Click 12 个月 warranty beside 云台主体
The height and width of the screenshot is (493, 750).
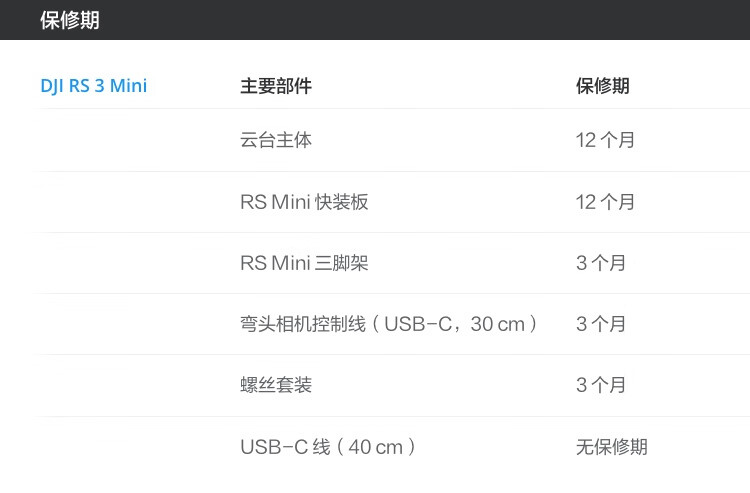605,140
